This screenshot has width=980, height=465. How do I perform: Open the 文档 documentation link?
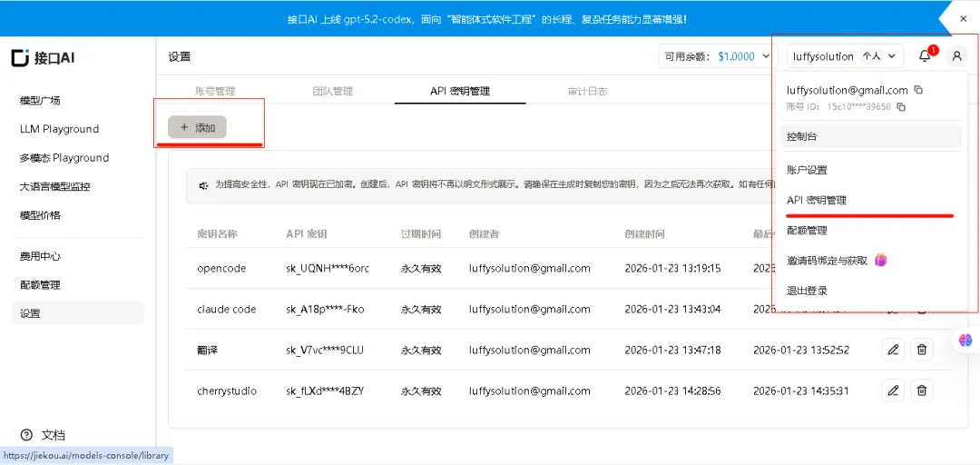pyautogui.click(x=54, y=435)
